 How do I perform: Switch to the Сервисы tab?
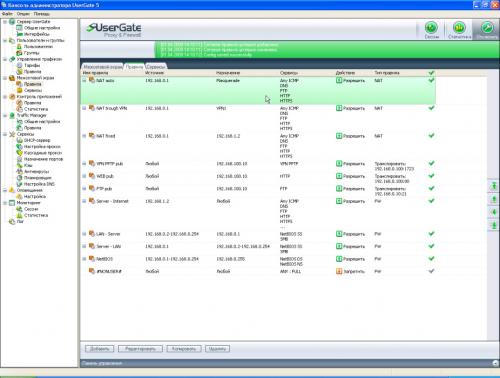(156, 67)
